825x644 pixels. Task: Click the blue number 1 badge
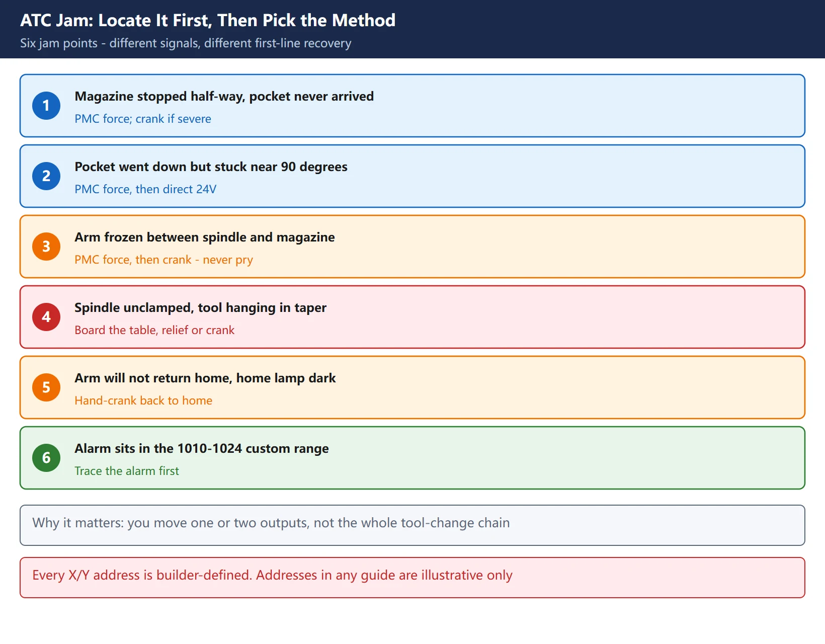(x=46, y=106)
